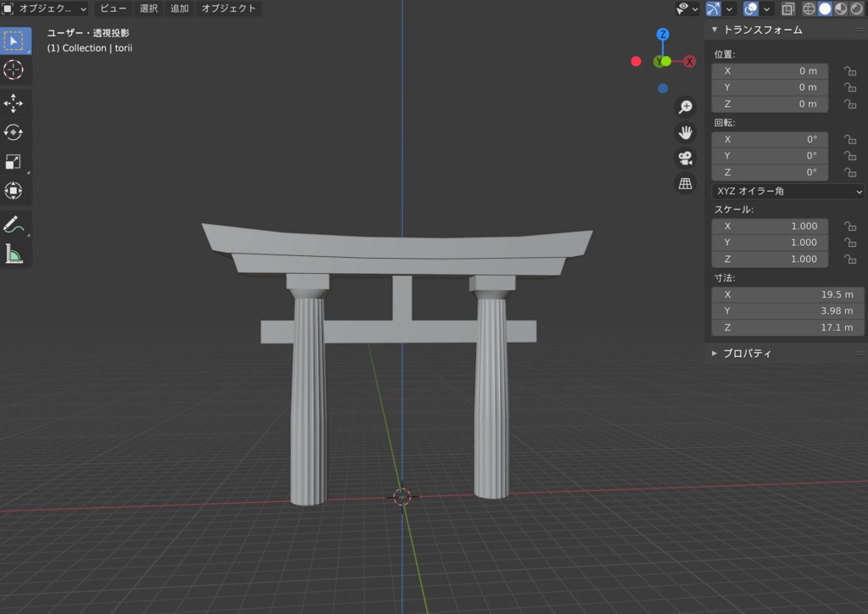The height and width of the screenshot is (614, 868).
Task: Toggle lock for scale X
Action: pyautogui.click(x=850, y=226)
